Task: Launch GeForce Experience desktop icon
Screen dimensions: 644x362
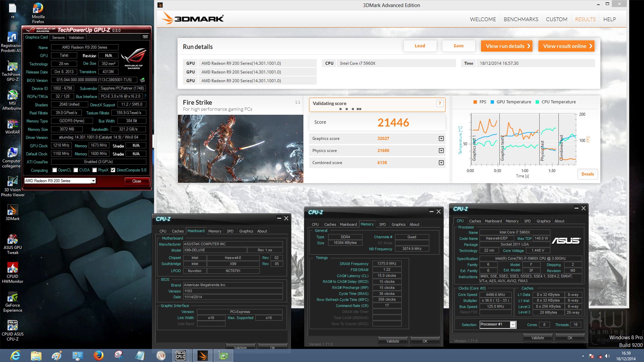Action: (12, 302)
